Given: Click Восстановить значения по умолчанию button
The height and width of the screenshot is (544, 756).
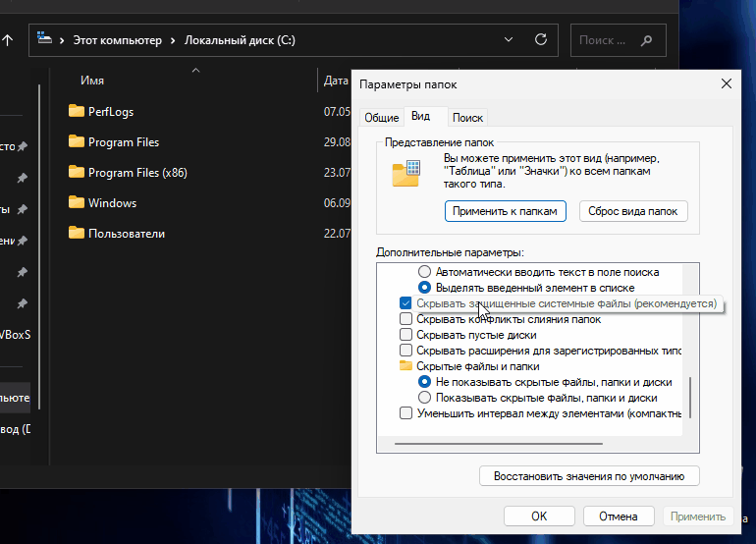Looking at the screenshot, I should point(589,476).
